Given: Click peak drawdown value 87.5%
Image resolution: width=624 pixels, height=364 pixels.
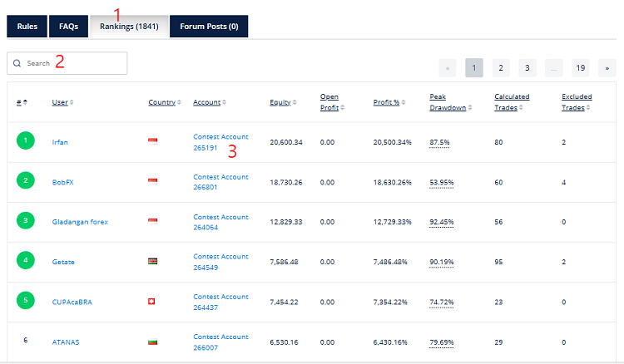Looking at the screenshot, I should coord(439,142).
